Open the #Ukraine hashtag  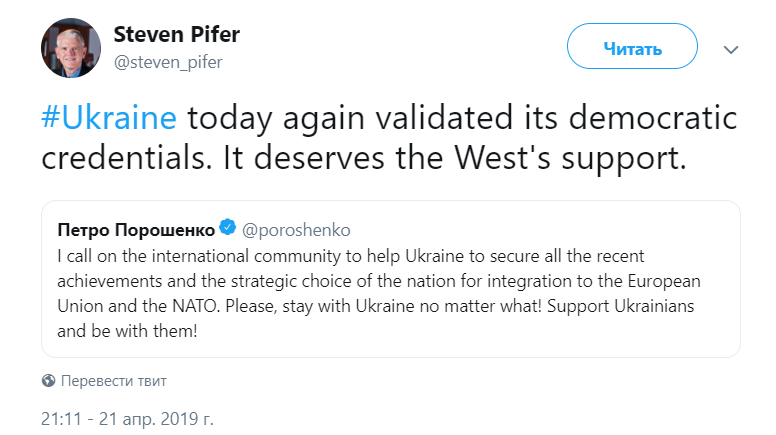click(x=108, y=118)
